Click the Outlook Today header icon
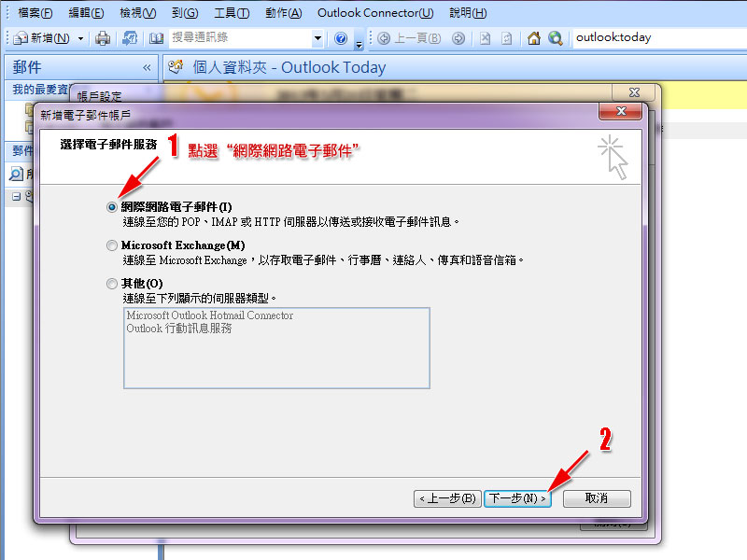The width and height of the screenshot is (747, 560). pyautogui.click(x=176, y=66)
